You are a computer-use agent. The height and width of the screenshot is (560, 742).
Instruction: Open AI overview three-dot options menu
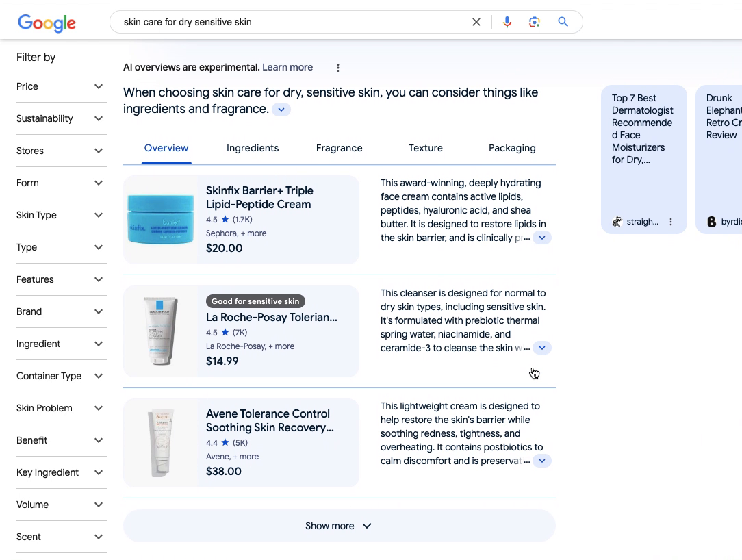coord(338,68)
